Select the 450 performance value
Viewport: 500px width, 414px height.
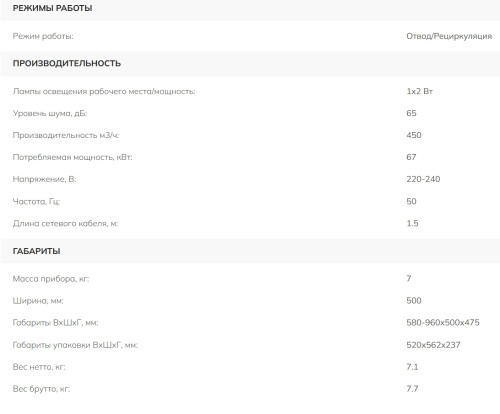coord(414,135)
